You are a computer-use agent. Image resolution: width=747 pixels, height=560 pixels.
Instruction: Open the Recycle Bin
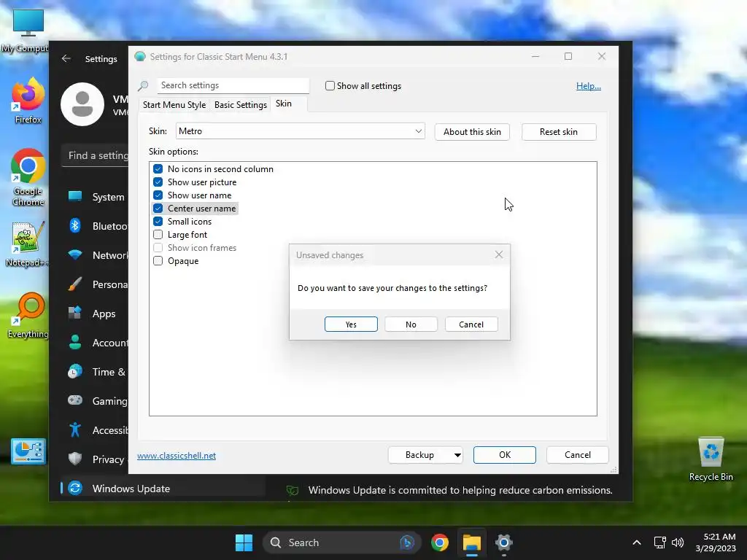711,459
